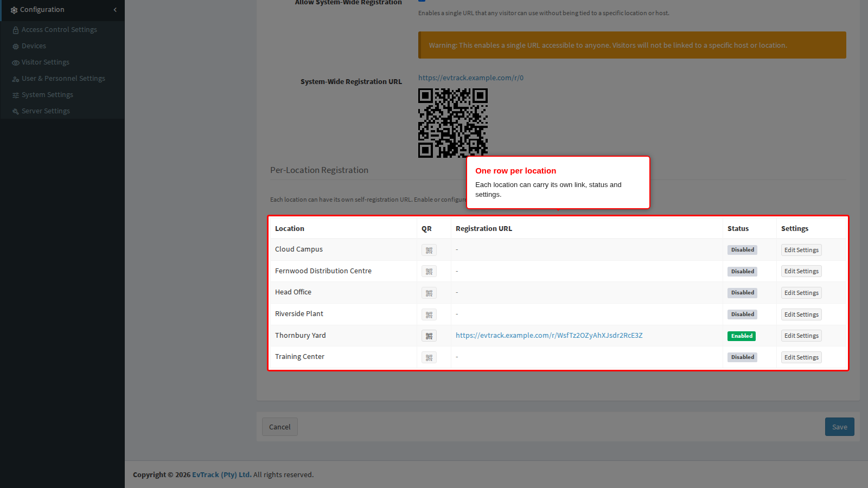Show the Head Office QR icon

(x=429, y=293)
